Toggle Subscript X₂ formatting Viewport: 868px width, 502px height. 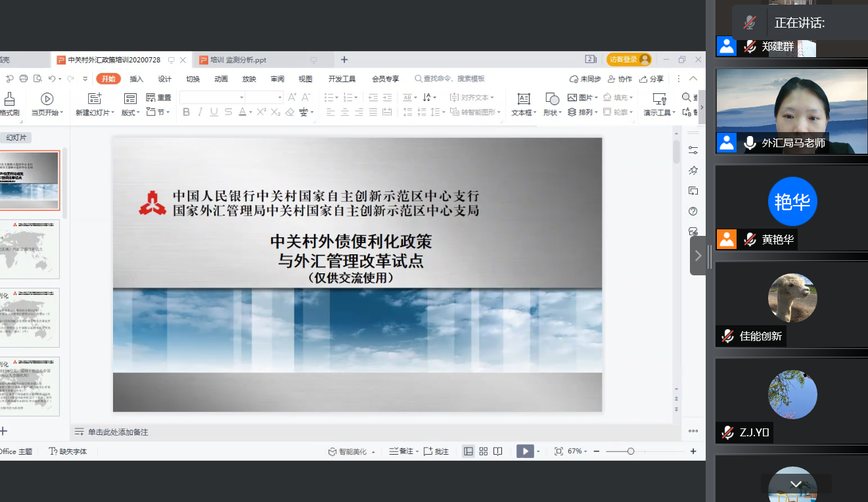[275, 112]
